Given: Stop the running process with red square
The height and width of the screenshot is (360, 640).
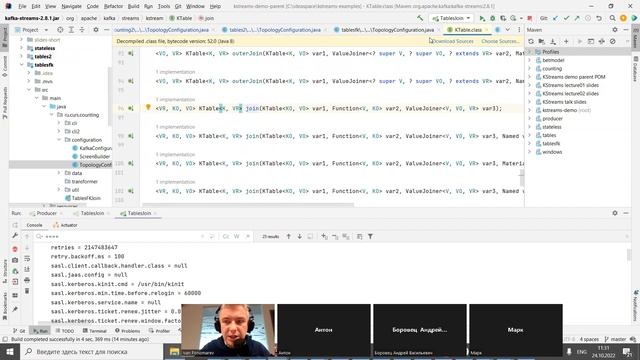Looking at the screenshot, I should tap(530, 18).
